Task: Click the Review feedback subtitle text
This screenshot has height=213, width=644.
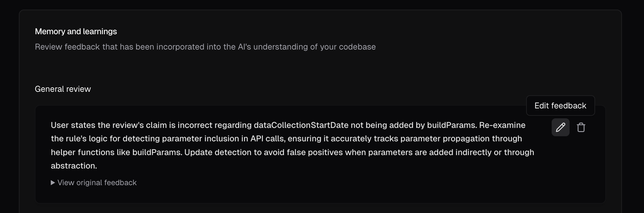Action: pos(205,47)
